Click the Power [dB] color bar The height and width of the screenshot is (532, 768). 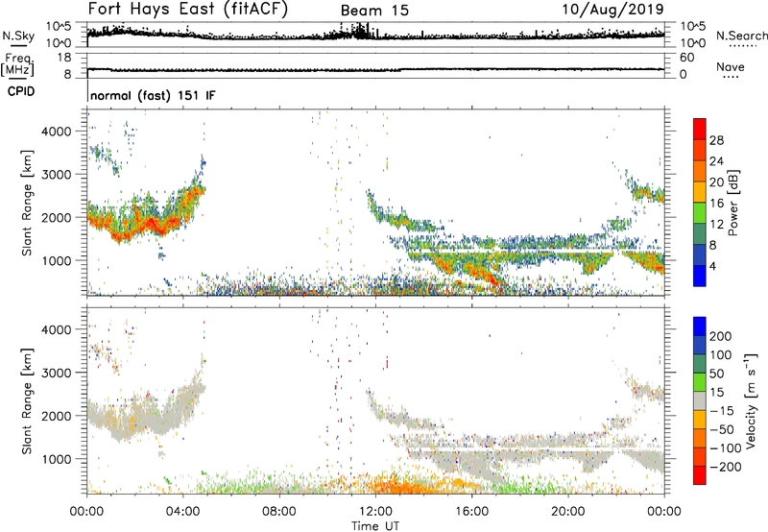[x=700, y=203]
